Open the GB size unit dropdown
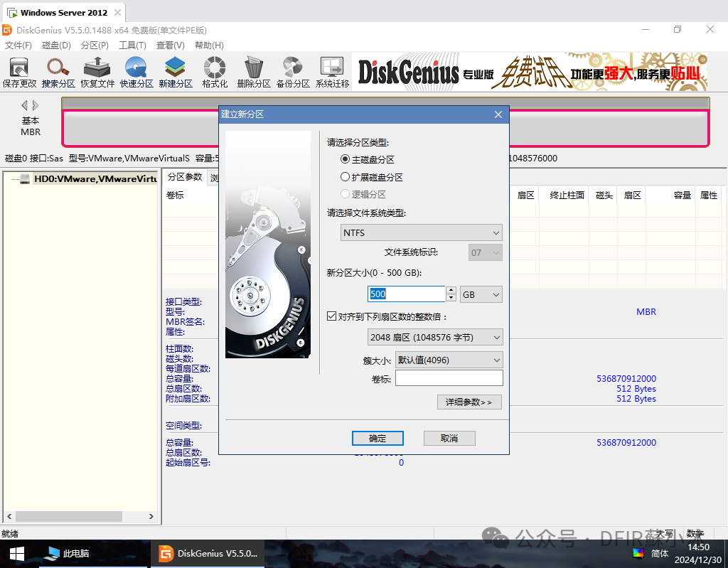This screenshot has height=568, width=728. (x=481, y=294)
